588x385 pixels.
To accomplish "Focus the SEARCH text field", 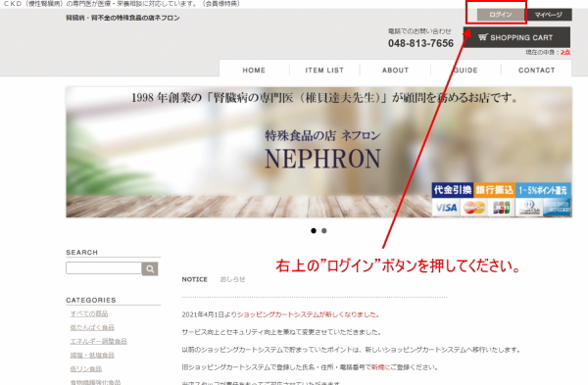I will [x=104, y=268].
